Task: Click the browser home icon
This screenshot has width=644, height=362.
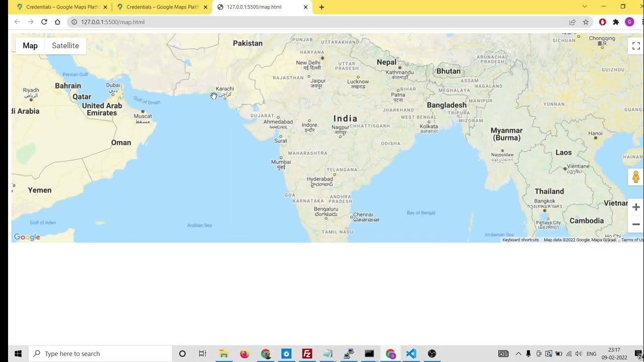Action: [x=57, y=22]
